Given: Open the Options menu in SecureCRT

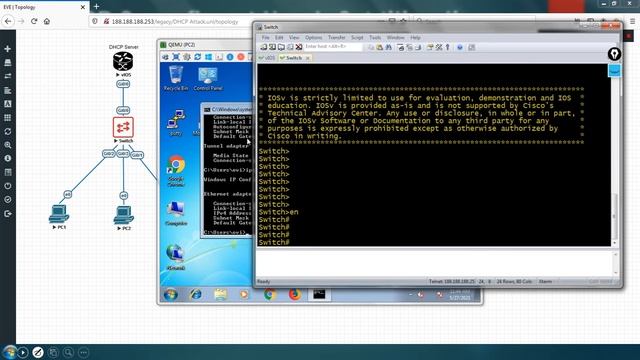Looking at the screenshot, I should [313, 38].
